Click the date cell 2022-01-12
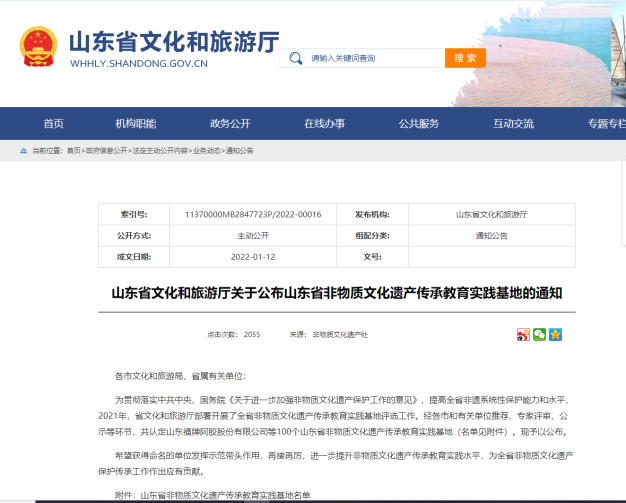The image size is (626, 503). pos(253,257)
